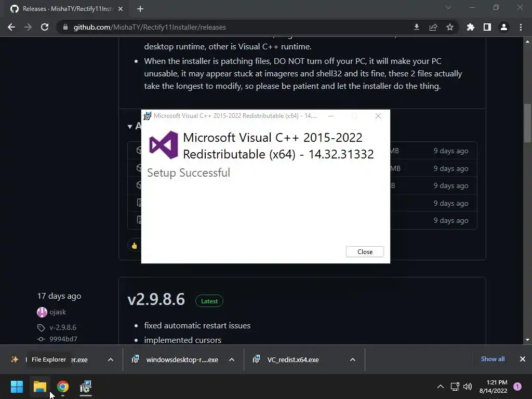Click the dialog title bar installer icon
This screenshot has height=399, width=532.
pos(147,116)
